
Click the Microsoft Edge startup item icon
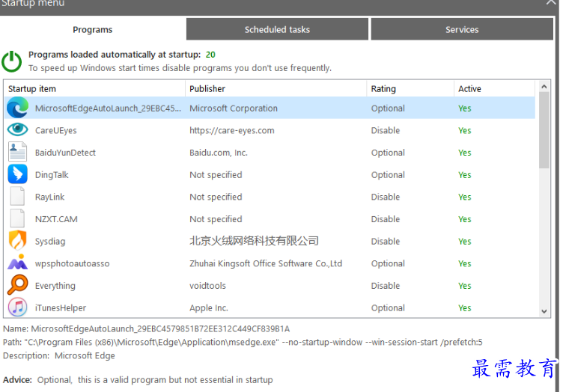tap(17, 108)
